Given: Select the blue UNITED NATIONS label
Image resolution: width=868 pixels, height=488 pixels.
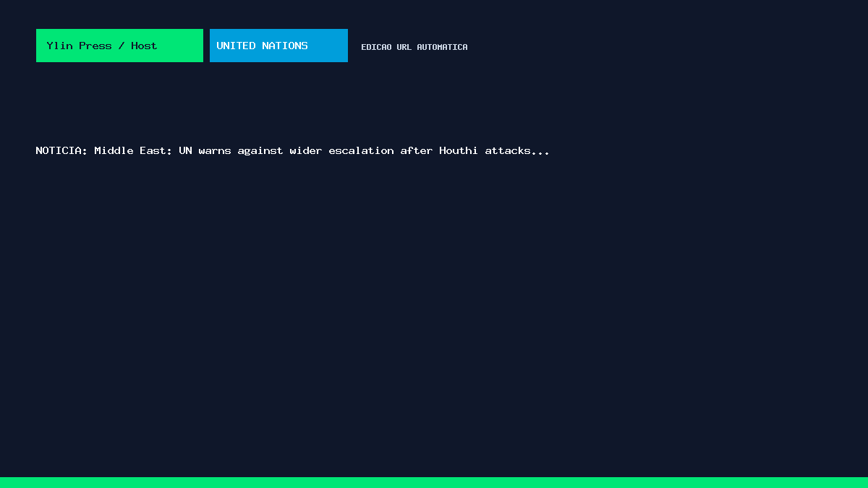Looking at the screenshot, I should 278,46.
